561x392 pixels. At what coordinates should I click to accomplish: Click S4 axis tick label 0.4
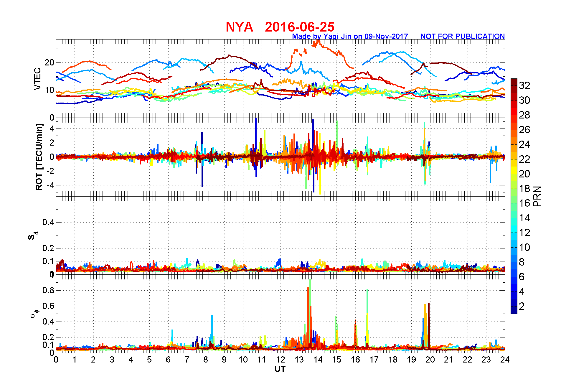point(48,222)
